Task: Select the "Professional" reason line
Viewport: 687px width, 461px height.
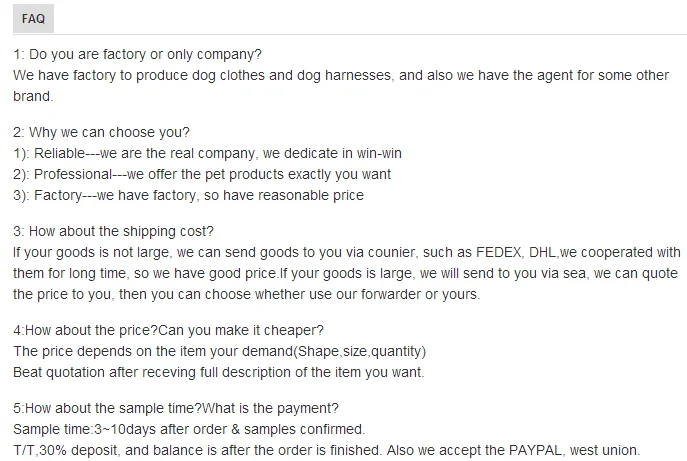Action: [202, 174]
